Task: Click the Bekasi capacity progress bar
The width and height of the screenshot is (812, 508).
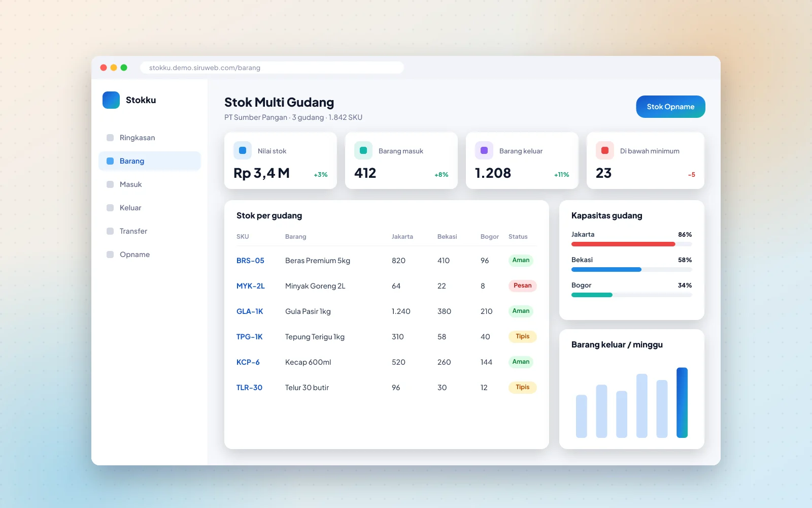Action: click(631, 270)
